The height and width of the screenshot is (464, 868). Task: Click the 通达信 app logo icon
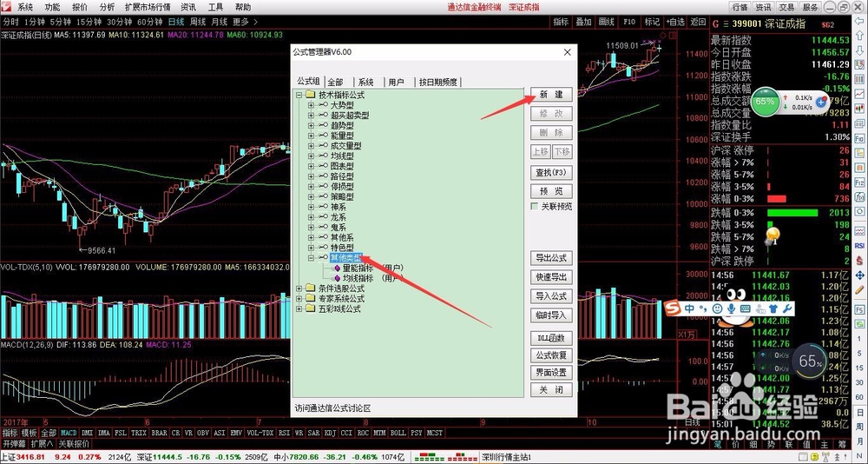point(5,7)
